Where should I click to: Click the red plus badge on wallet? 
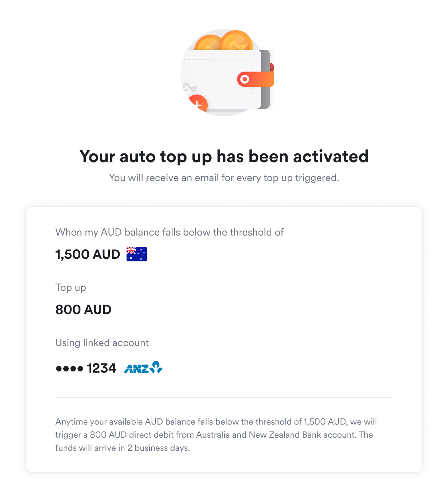[197, 104]
